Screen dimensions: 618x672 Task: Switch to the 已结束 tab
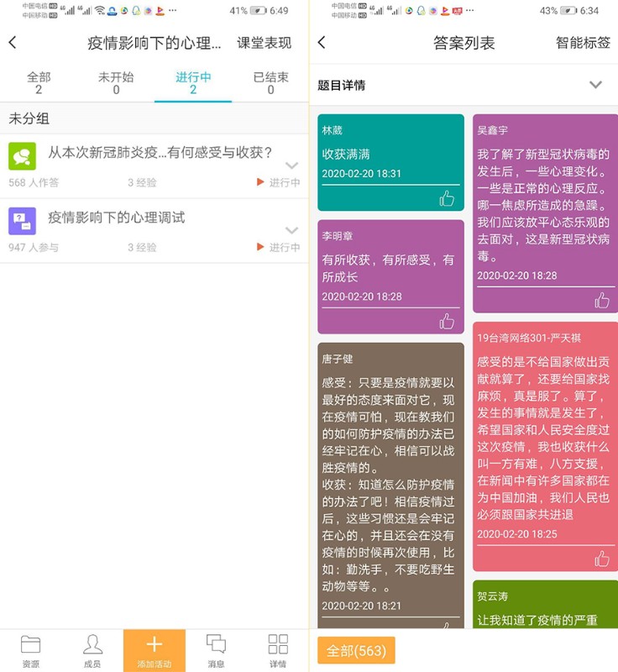270,83
